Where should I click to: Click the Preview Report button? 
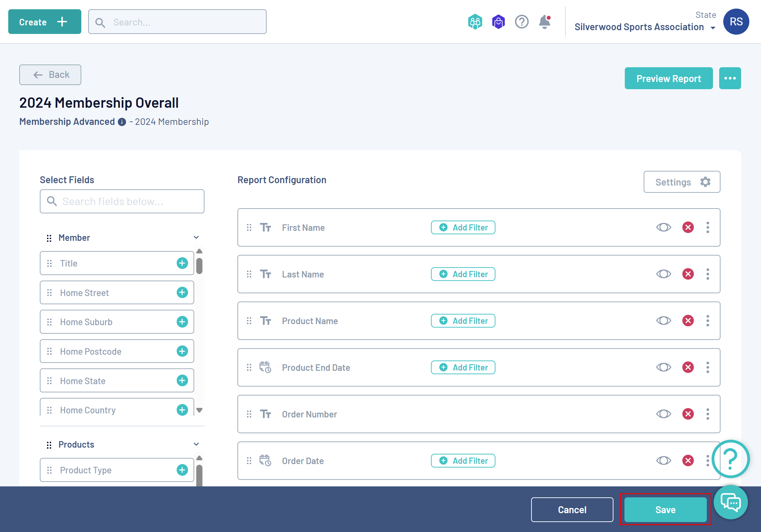point(668,79)
